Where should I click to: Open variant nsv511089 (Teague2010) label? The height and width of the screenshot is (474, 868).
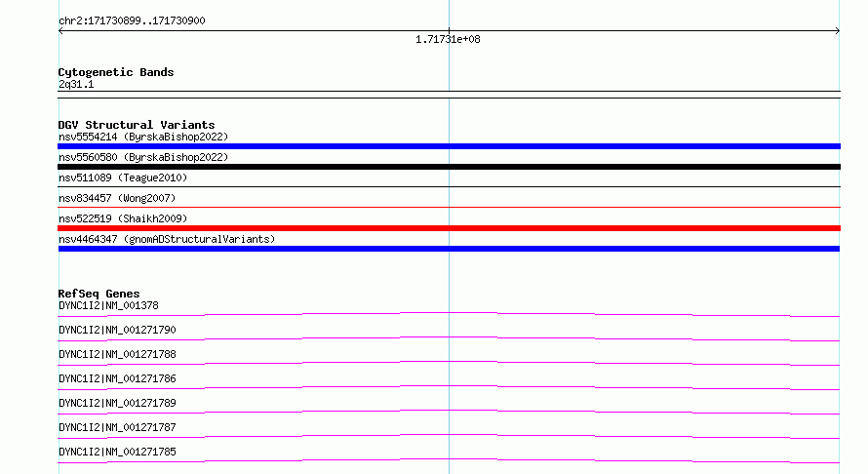[123, 178]
